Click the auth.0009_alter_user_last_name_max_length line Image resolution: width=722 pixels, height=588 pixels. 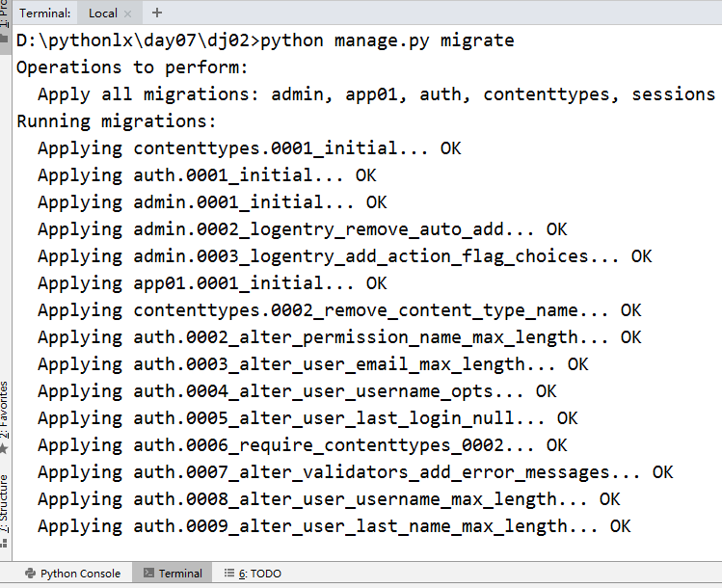(334, 526)
